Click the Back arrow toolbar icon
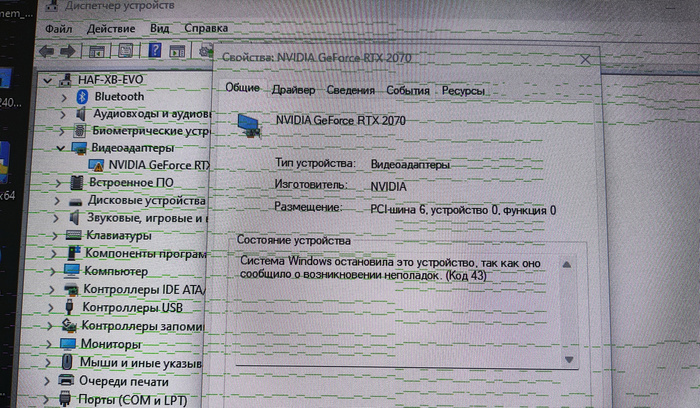 click(46, 50)
